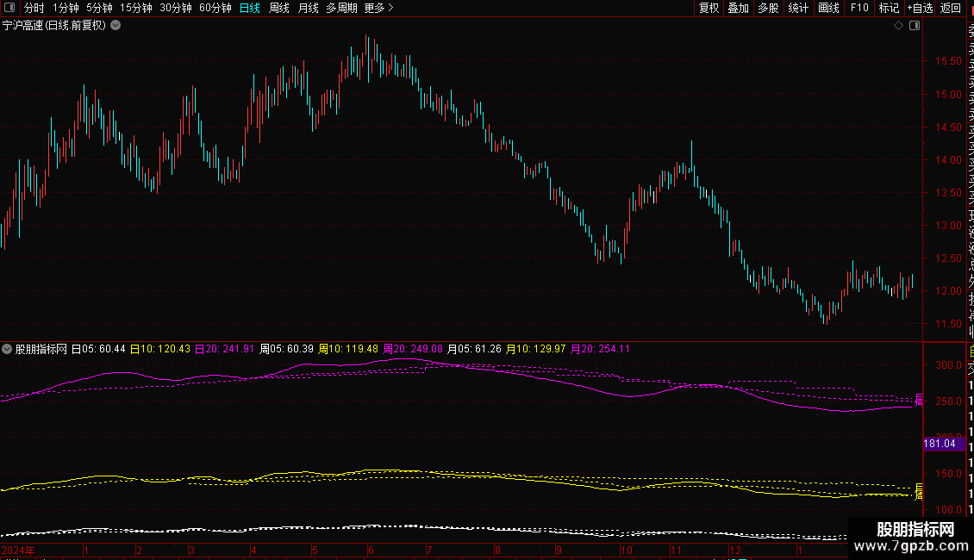This screenshot has width=974, height=560.
Task: Click the 统计 statistics button
Action: point(798,8)
